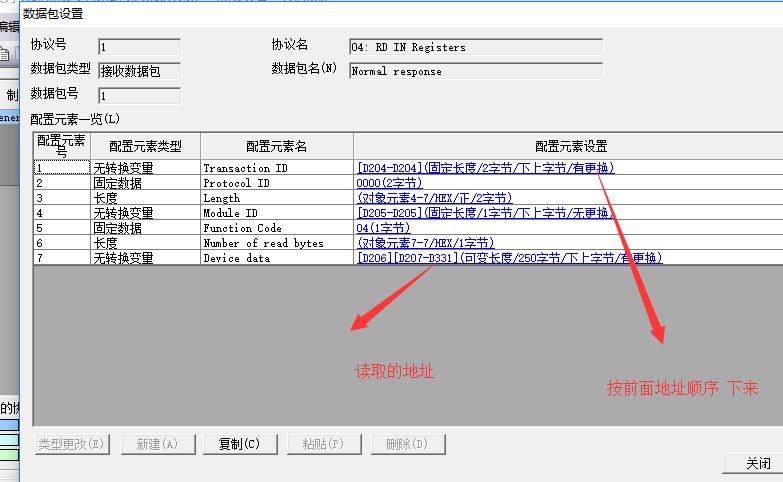The image size is (783, 482).
Task: Open the 04(1字节) Function Code link
Action: pos(384,228)
